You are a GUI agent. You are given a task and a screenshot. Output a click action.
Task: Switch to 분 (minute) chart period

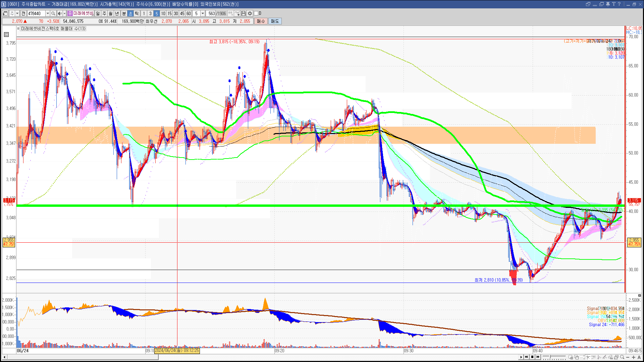tap(124, 13)
